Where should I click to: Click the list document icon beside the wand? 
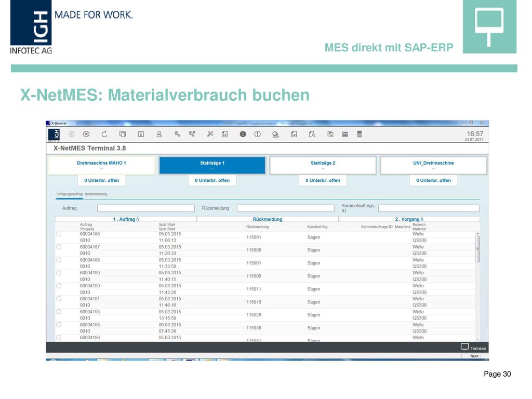tap(225, 135)
